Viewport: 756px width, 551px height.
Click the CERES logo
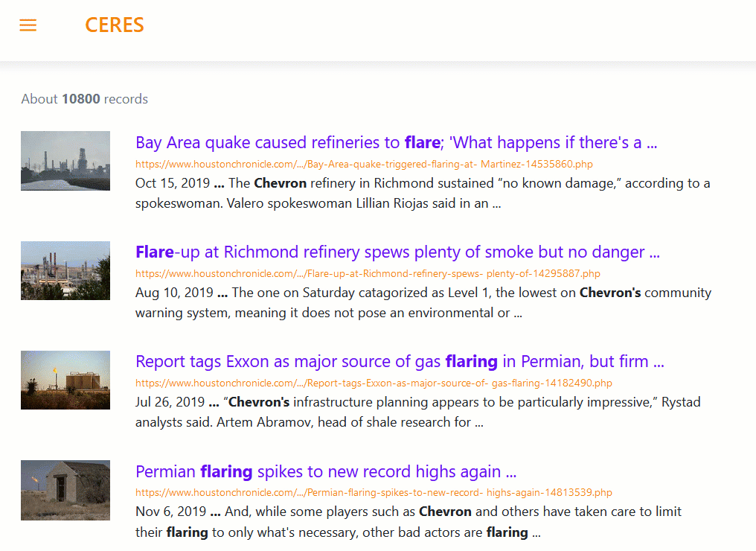(x=115, y=25)
